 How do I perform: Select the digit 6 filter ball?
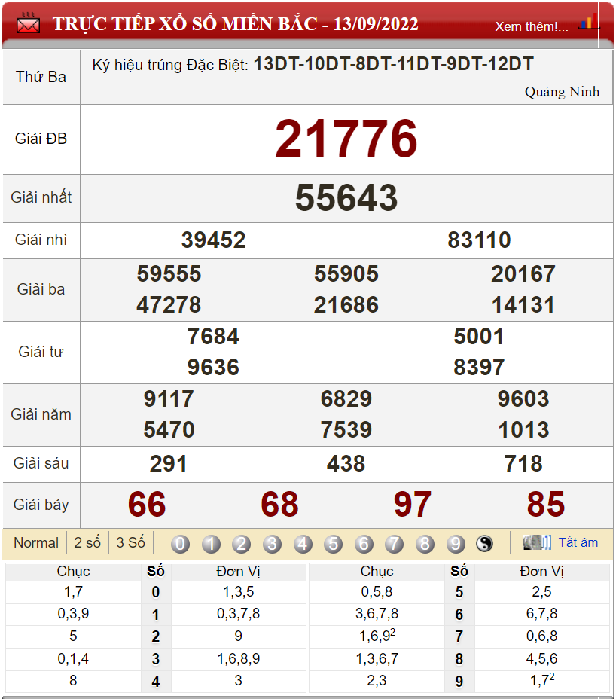click(364, 544)
